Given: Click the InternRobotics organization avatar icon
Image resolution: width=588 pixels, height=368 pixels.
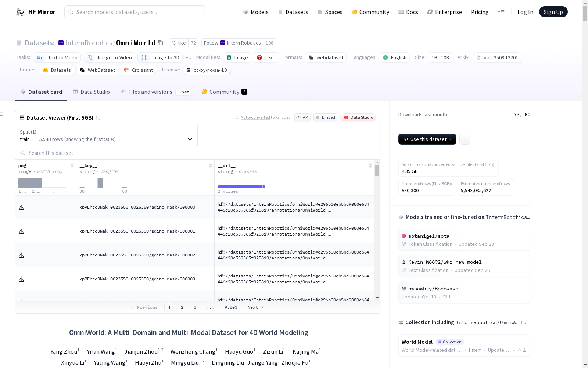Looking at the screenshot, I should click(x=61, y=43).
